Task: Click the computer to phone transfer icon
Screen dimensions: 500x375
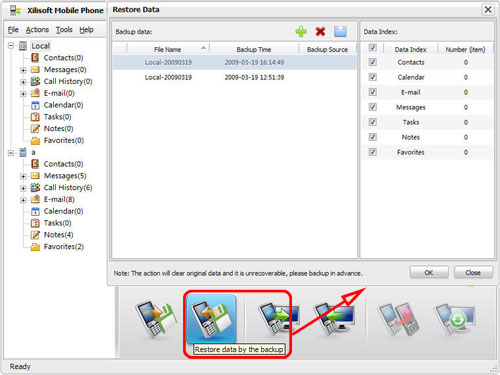Action: (334, 318)
